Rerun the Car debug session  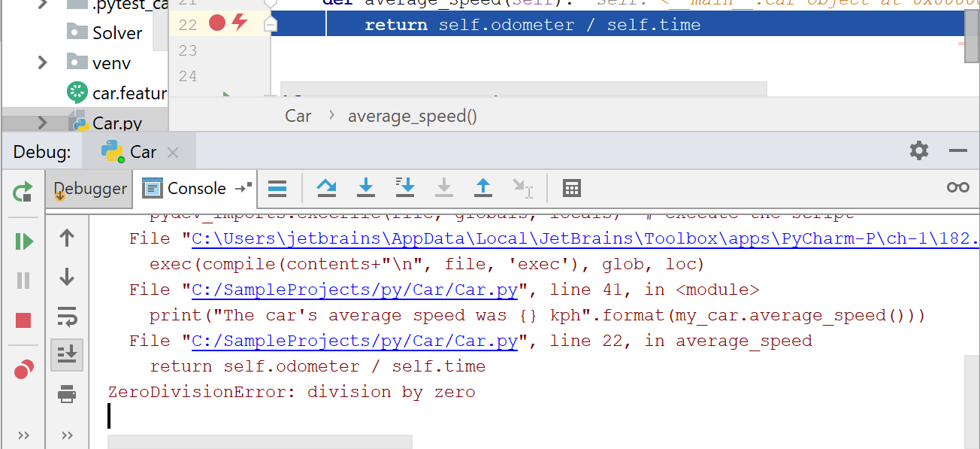(x=23, y=192)
